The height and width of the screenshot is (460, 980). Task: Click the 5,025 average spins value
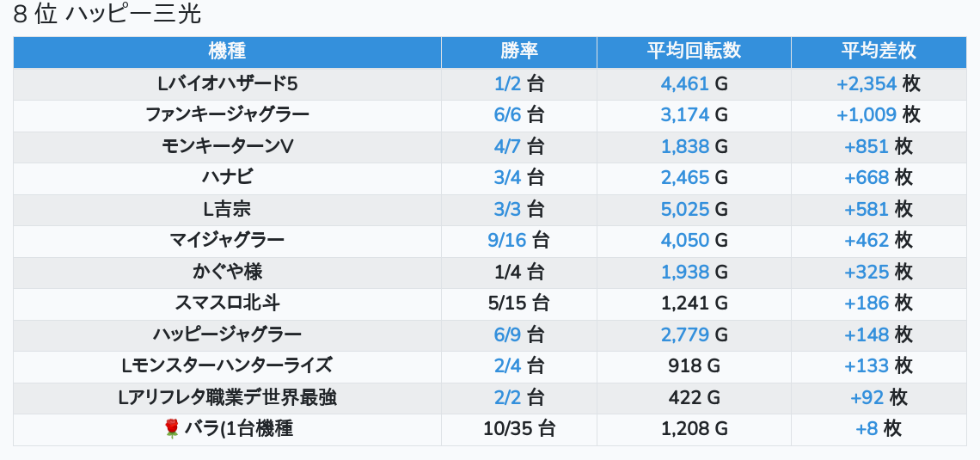click(684, 209)
